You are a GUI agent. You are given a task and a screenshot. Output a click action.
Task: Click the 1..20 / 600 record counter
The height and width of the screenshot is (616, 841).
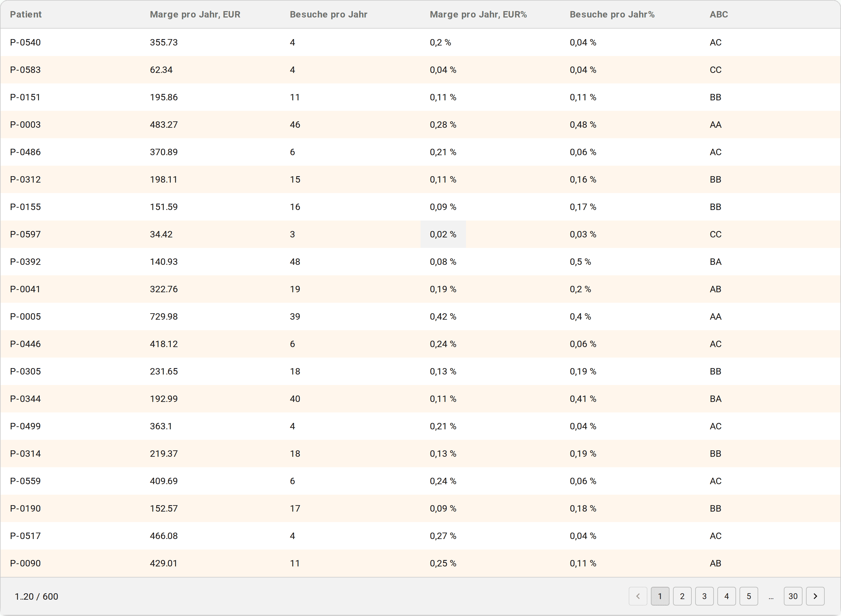coord(36,597)
